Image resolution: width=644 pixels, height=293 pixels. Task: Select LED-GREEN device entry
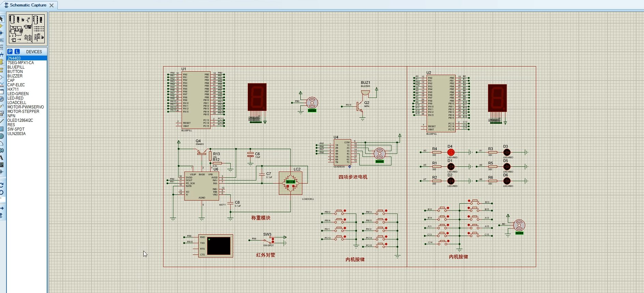(27, 94)
